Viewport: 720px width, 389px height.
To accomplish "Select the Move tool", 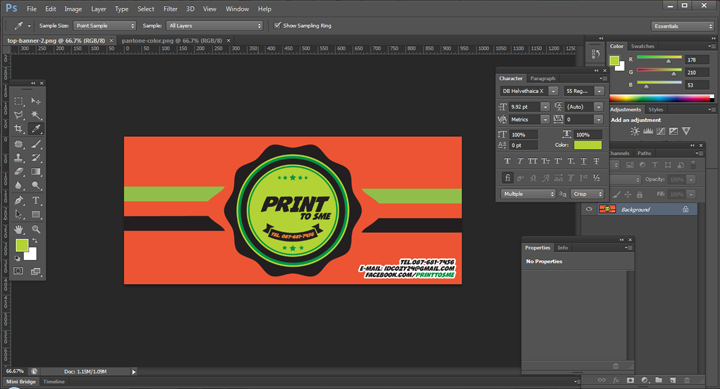I will 36,101.
